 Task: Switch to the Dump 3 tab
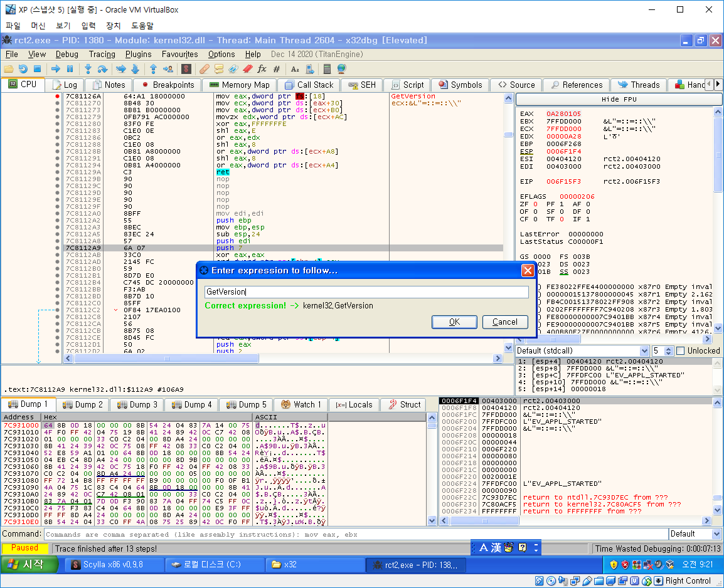point(137,404)
